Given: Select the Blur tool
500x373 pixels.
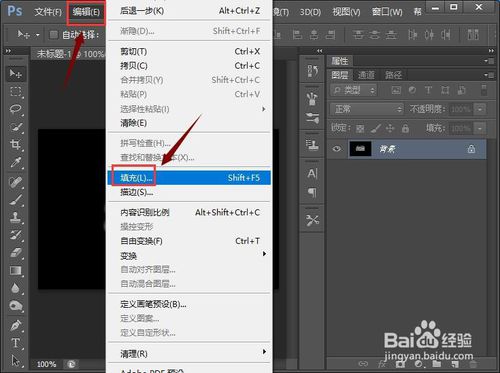Looking at the screenshot, I should point(15,288).
